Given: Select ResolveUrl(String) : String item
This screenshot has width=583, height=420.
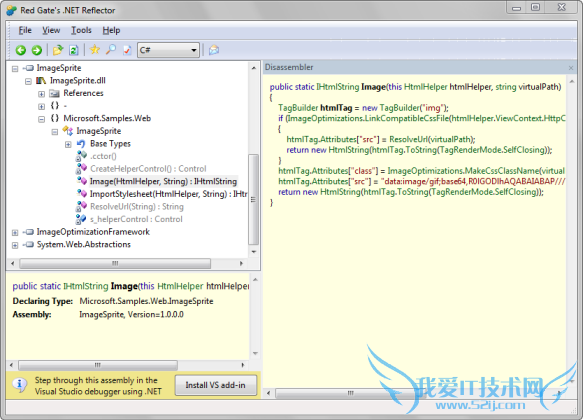Looking at the screenshot, I should point(137,207).
